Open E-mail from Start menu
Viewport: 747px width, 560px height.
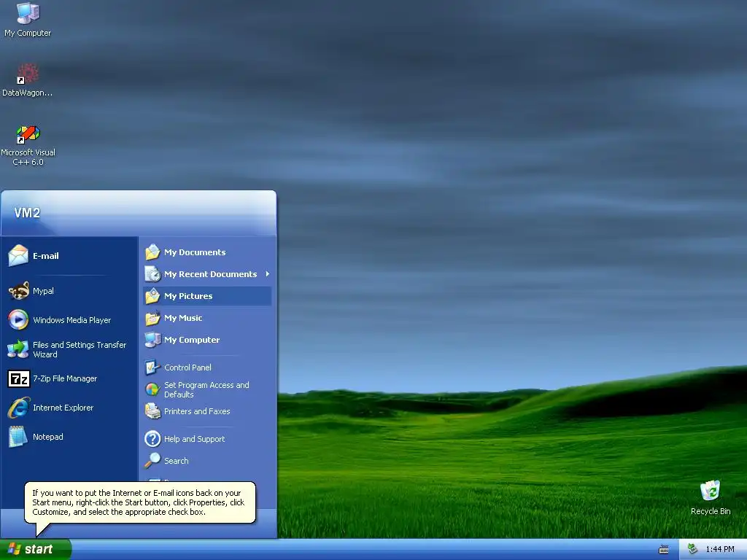tap(69, 256)
